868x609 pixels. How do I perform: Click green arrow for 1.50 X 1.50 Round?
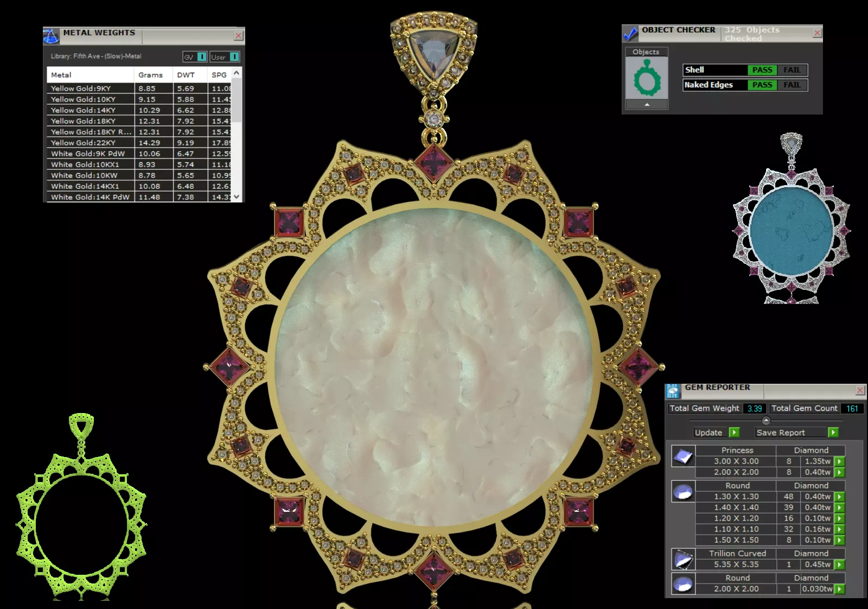coord(839,540)
